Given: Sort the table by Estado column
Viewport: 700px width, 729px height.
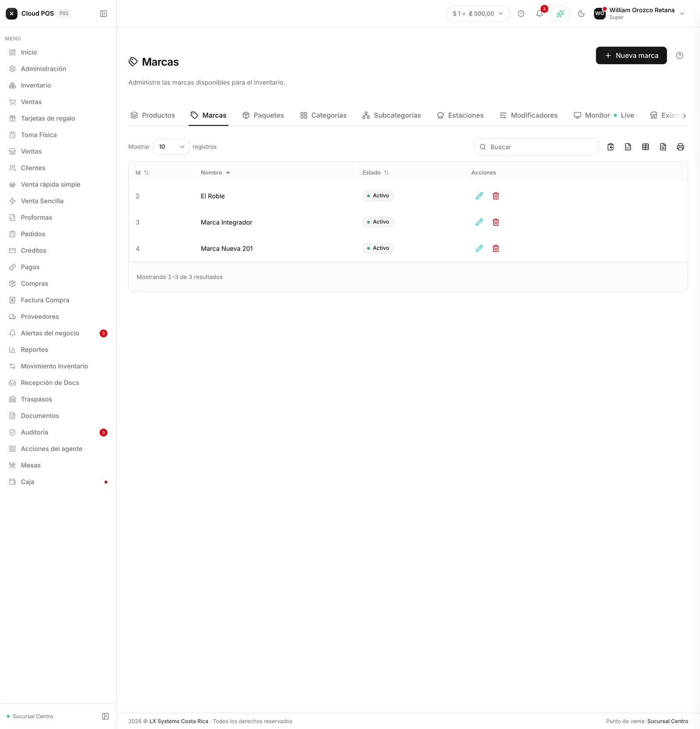Looking at the screenshot, I should [376, 173].
